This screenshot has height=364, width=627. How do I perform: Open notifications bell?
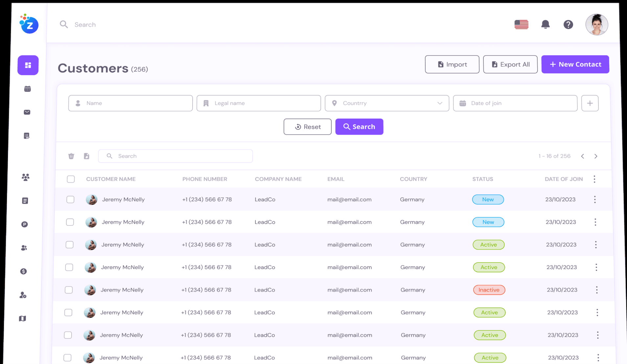(x=546, y=24)
